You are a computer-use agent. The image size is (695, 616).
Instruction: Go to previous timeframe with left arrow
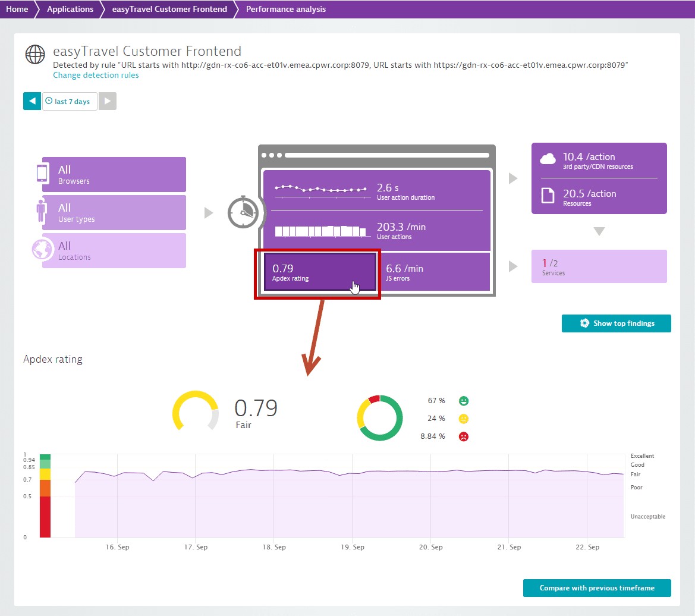tap(32, 101)
